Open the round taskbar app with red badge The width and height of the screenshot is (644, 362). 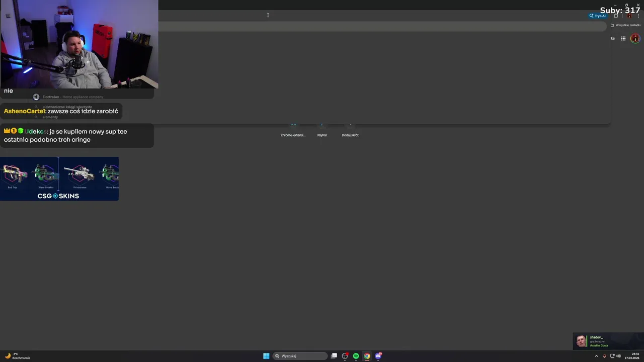345,356
